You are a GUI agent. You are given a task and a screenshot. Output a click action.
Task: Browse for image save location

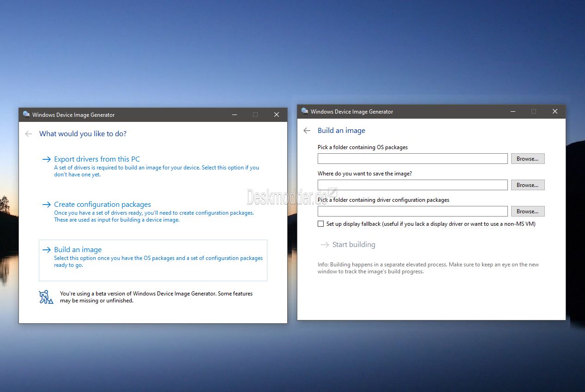pos(528,185)
